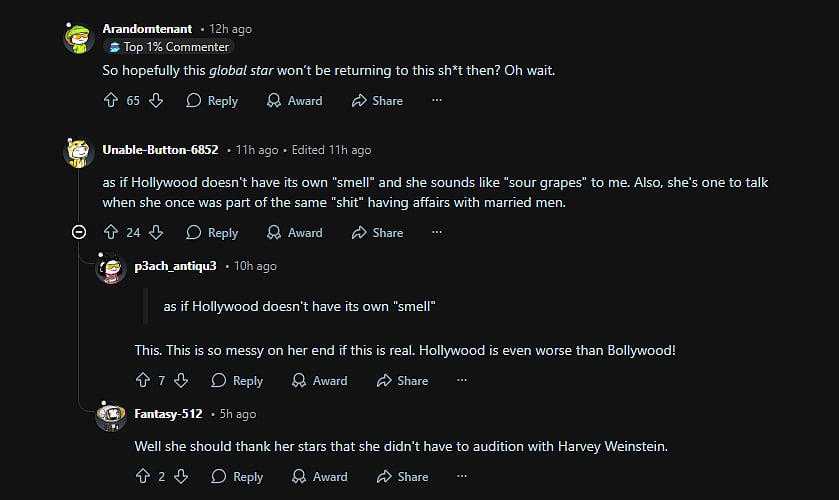Image resolution: width=839 pixels, height=500 pixels.
Task: Open the Unable-Button-6852 user profile
Action: coord(160,150)
